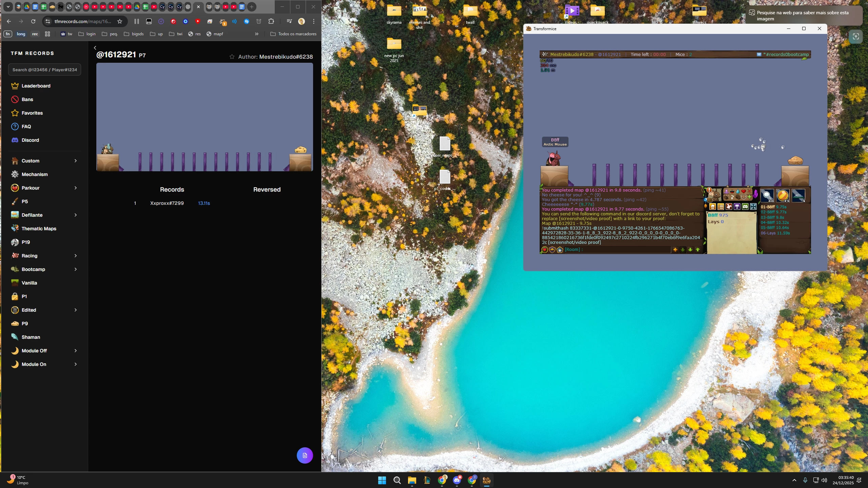Open a new Chrome tab
Image resolution: width=868 pixels, height=488 pixels.
pos(251,7)
